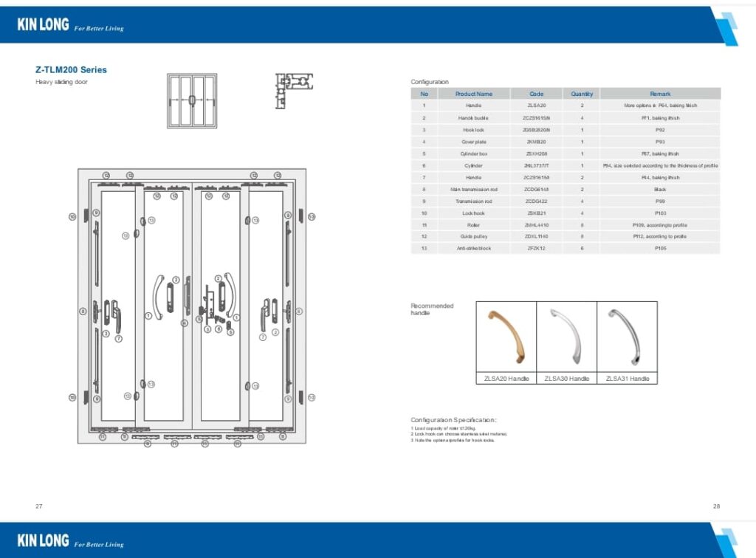Click the KIN LONG logo in the header
The width and height of the screenshot is (756, 558).
(44, 25)
